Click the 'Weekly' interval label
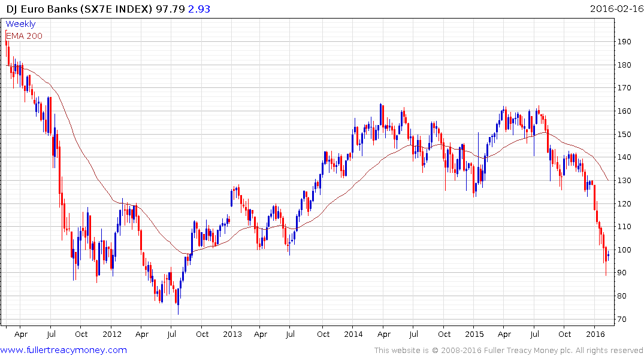This screenshot has height=359, width=644. pos(20,24)
